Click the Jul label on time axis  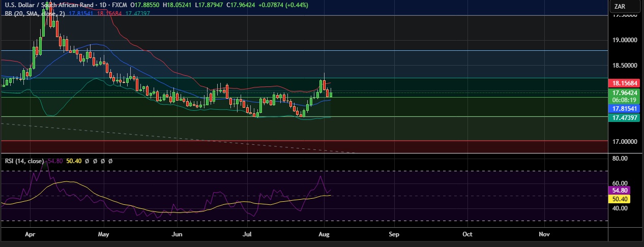pos(248,235)
